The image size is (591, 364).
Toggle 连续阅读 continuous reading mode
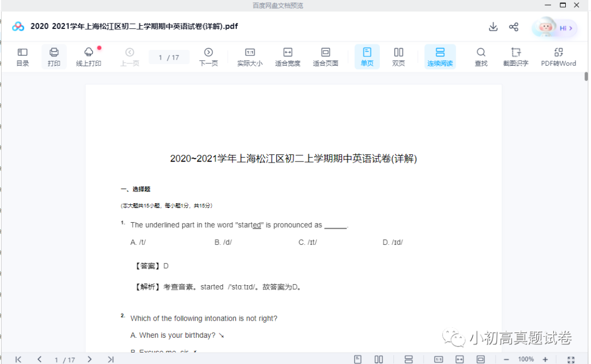tap(440, 57)
